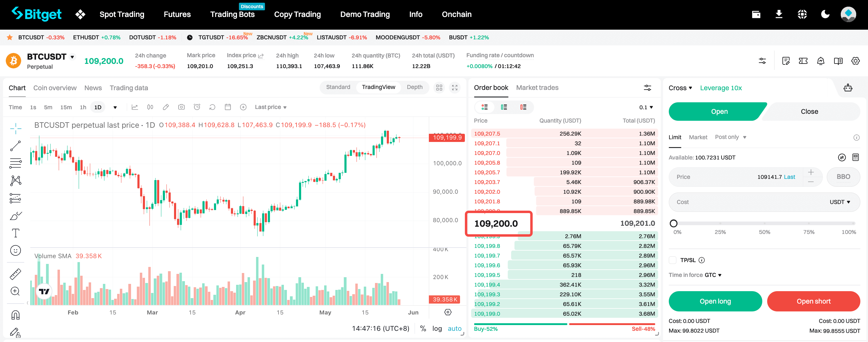Viewport: 868px width, 342px height.
Task: Click the text annotation tool
Action: (15, 233)
